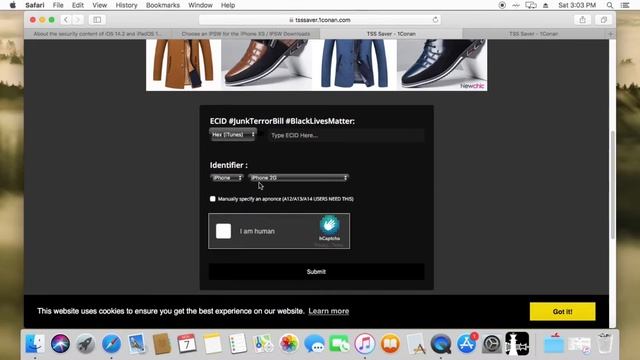The height and width of the screenshot is (360, 640).
Task: Switch to the last TSS Saver tab
Action: [534, 34]
